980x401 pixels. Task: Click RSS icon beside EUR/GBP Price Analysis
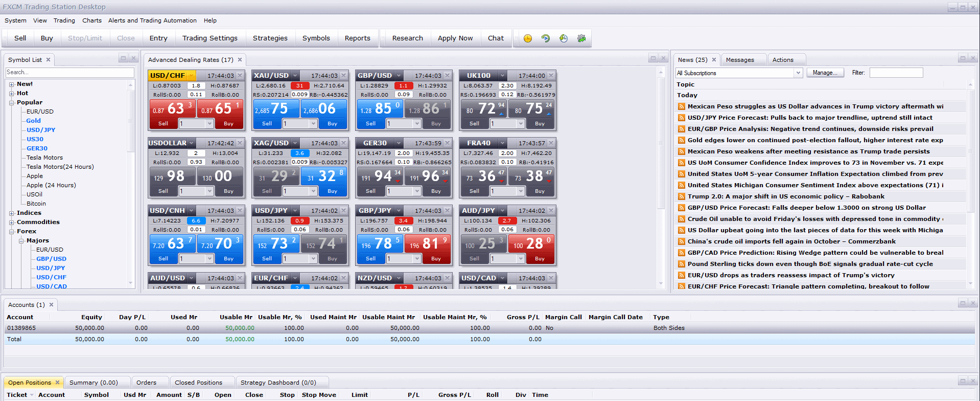pyautogui.click(x=682, y=129)
